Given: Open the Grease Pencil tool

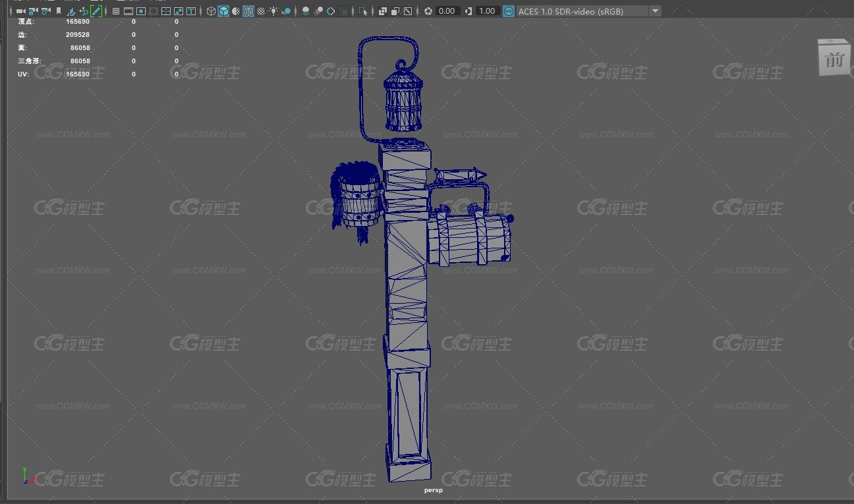Looking at the screenshot, I should pyautogui.click(x=96, y=11).
